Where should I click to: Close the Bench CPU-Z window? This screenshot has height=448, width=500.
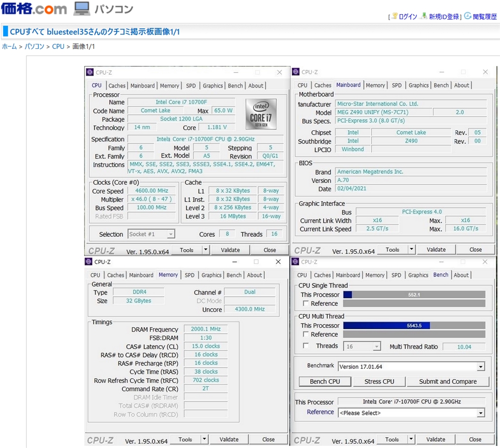(485, 262)
